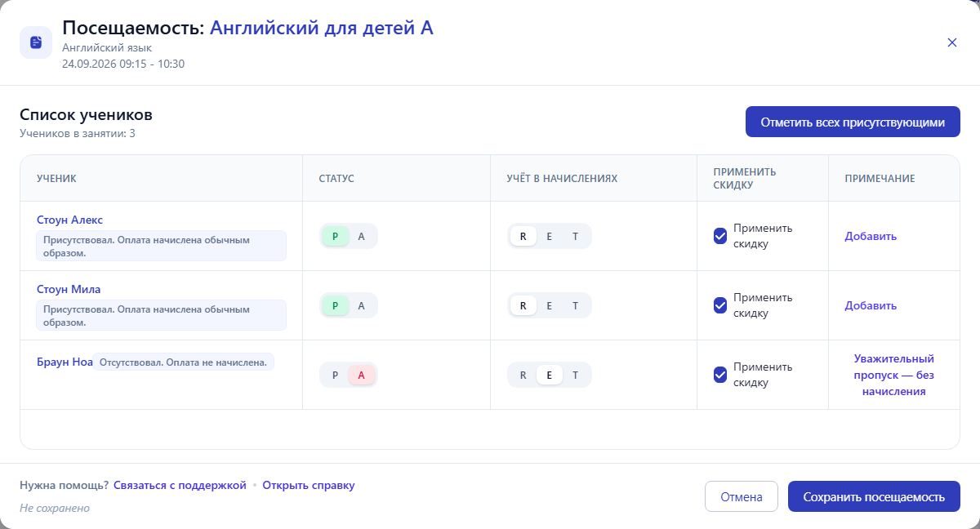Click the course title 'Английский для детей А'
This screenshot has height=529, width=980.
[322, 28]
